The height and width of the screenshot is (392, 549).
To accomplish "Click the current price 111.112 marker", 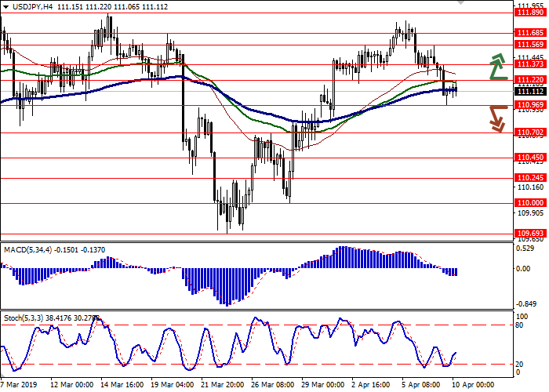I will (529, 91).
